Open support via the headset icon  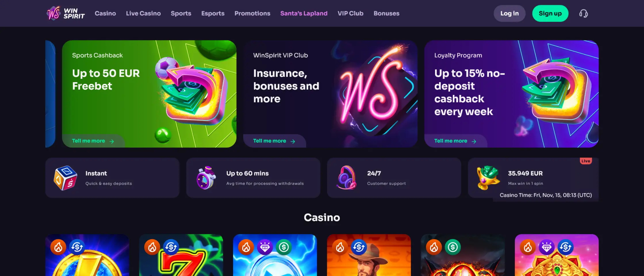point(583,14)
